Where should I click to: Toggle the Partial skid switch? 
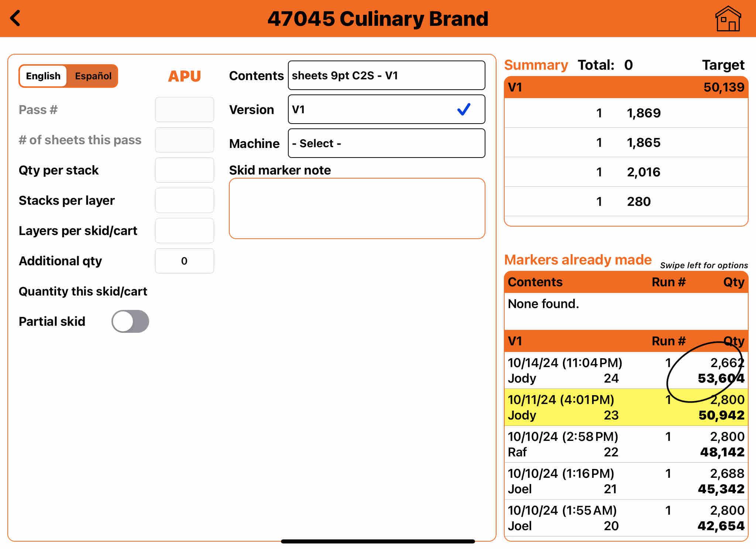click(130, 321)
